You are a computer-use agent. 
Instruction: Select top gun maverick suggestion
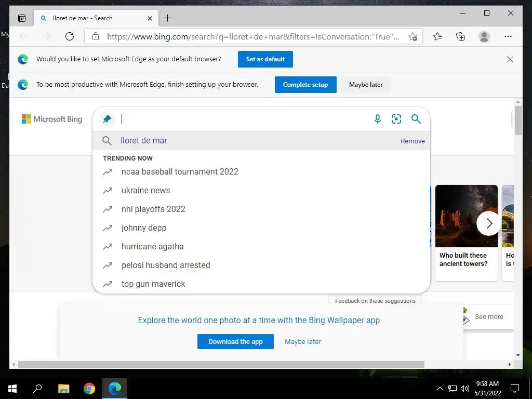click(261, 284)
